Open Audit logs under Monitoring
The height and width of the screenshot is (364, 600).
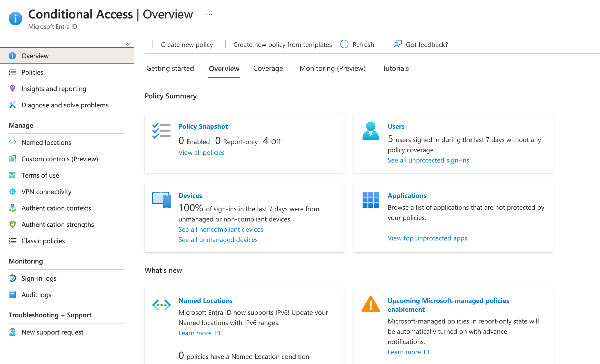(x=36, y=295)
